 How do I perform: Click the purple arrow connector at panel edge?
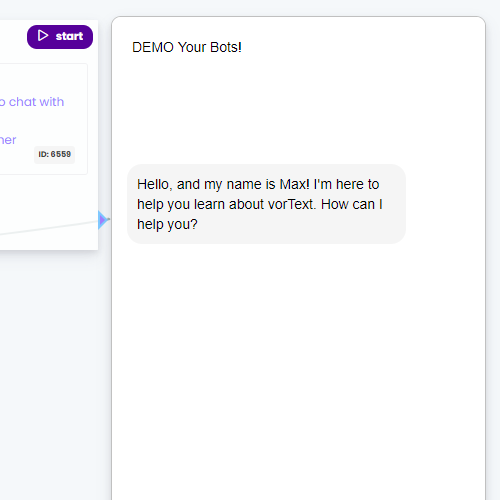(x=103, y=220)
